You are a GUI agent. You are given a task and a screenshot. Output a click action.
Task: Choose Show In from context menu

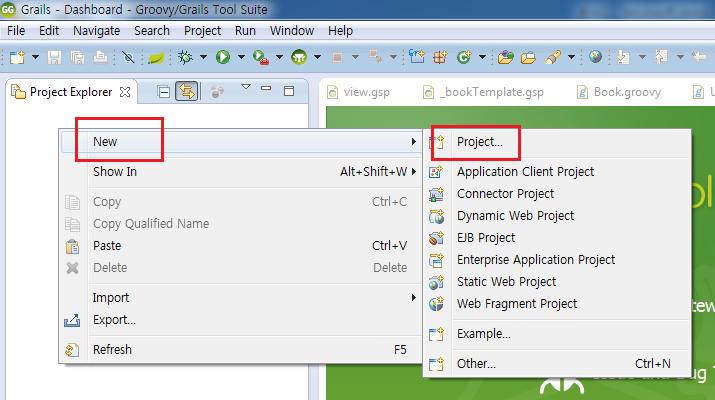(x=240, y=171)
